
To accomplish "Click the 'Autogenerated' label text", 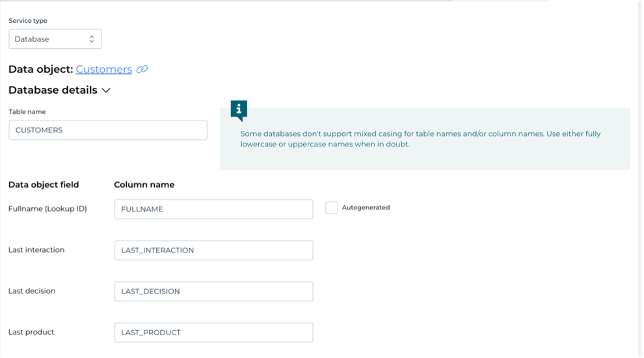I will tap(366, 208).
